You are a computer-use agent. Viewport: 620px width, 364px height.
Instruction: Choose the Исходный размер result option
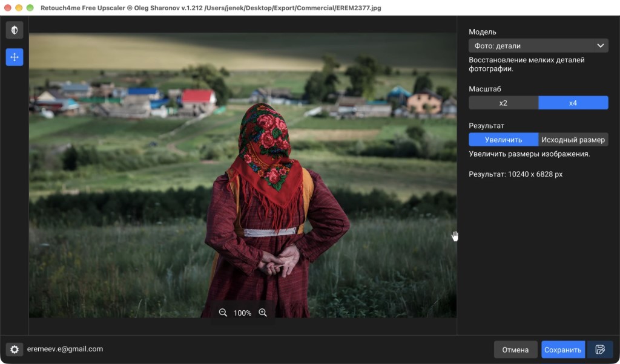click(573, 140)
